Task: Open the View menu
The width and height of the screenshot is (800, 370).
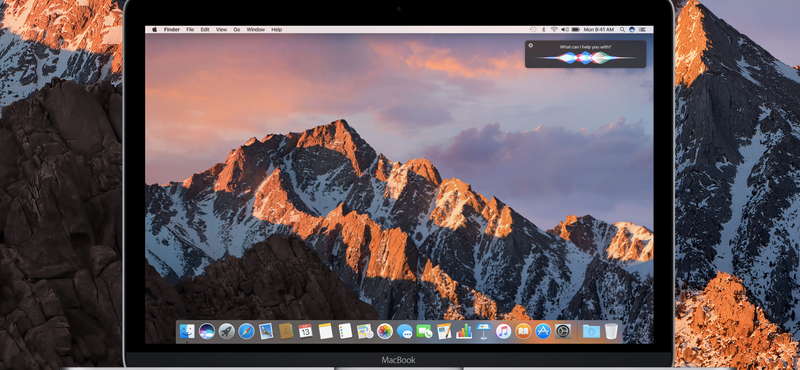Action: tap(221, 30)
